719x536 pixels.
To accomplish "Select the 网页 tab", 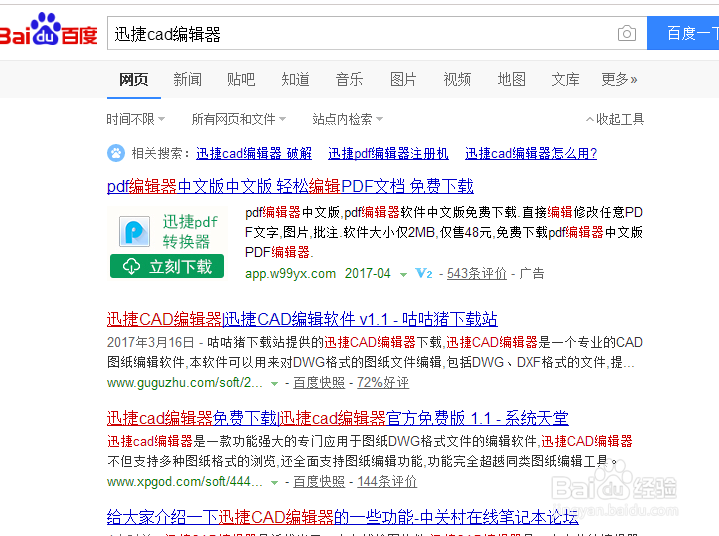I will pos(134,80).
